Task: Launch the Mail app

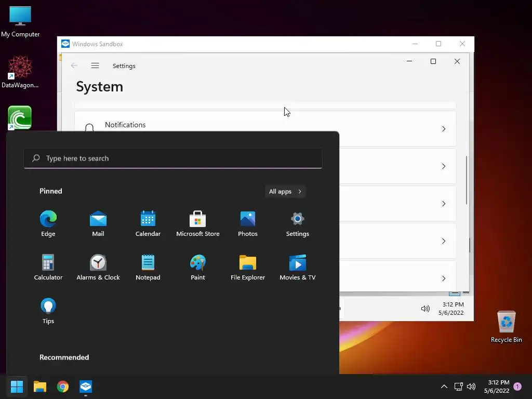Action: (x=98, y=224)
